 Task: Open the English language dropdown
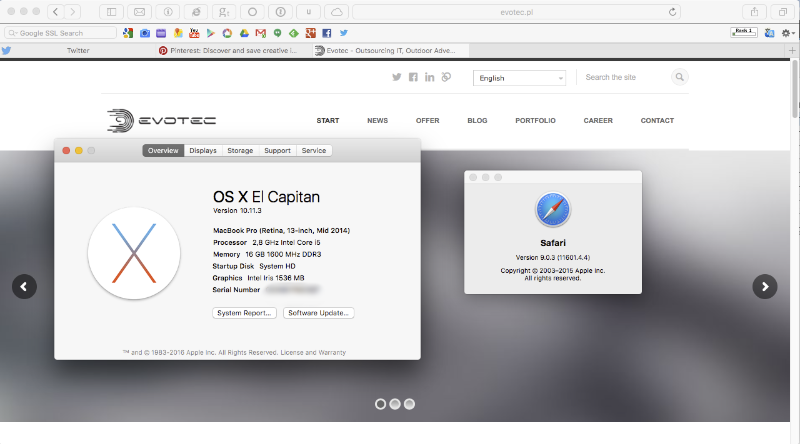click(x=519, y=78)
